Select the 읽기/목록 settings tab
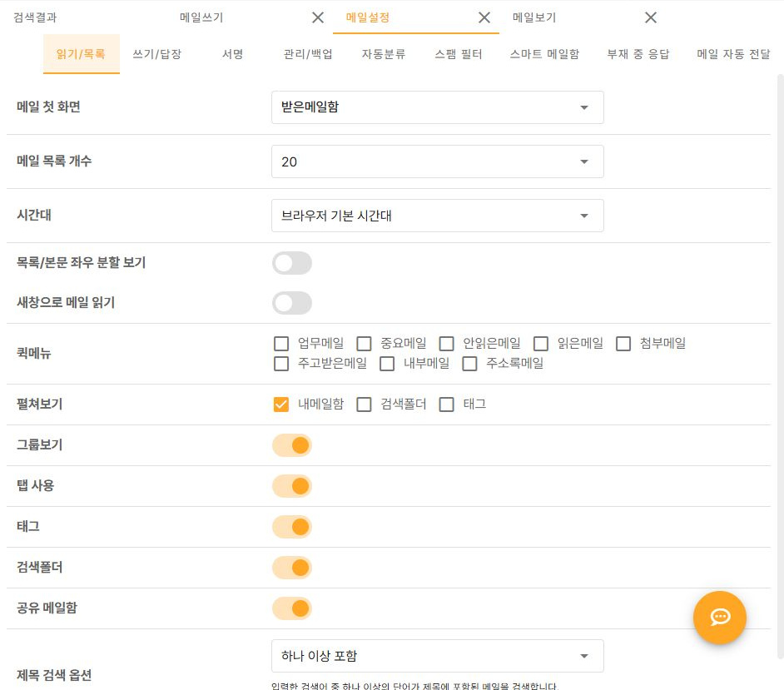 pyautogui.click(x=81, y=54)
